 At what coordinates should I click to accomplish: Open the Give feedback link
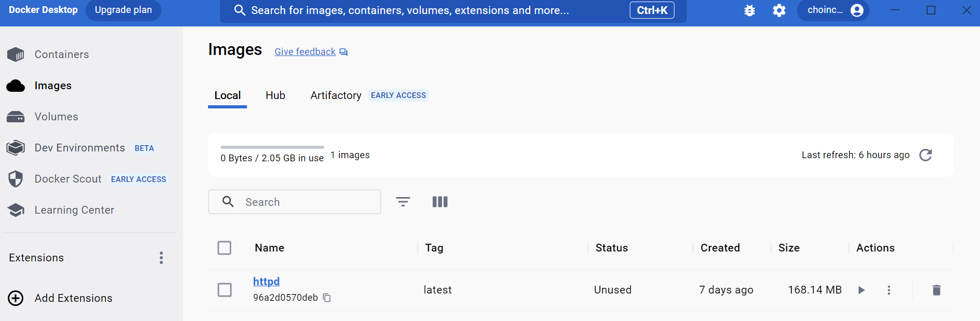click(305, 52)
